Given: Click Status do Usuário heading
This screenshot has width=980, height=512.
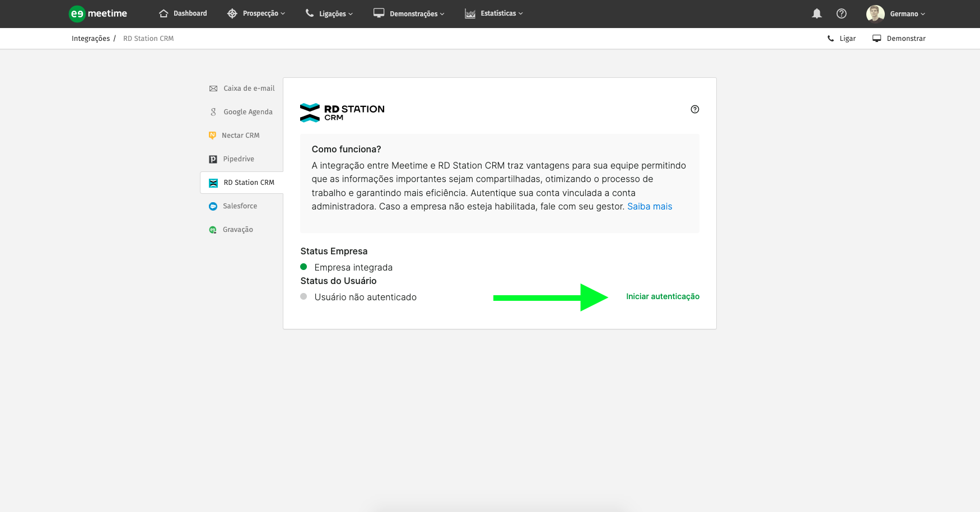Looking at the screenshot, I should [338, 281].
